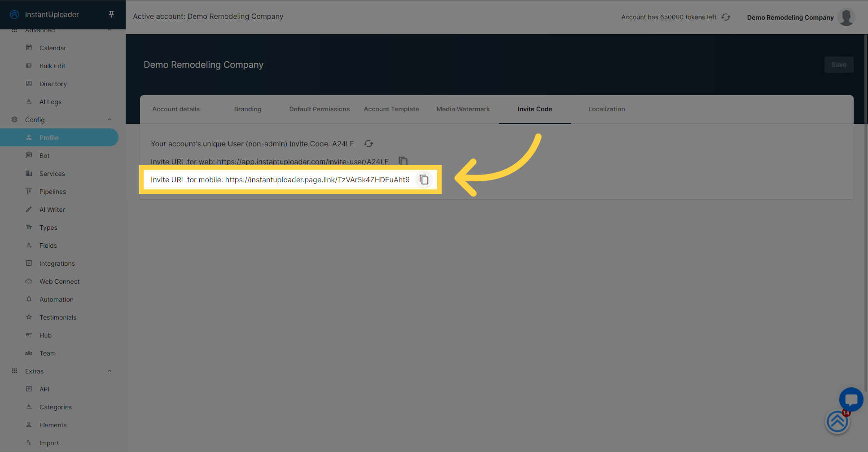Collapse the Extras section
Image resolution: width=868 pixels, height=452 pixels.
click(110, 371)
